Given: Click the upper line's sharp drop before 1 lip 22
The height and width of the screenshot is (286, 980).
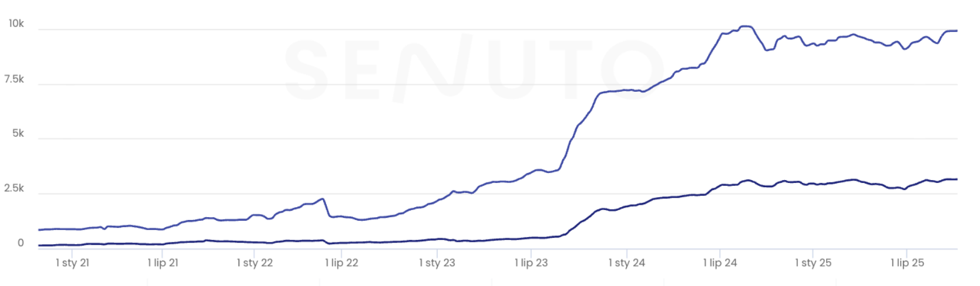Looking at the screenshot, I should (x=326, y=207).
